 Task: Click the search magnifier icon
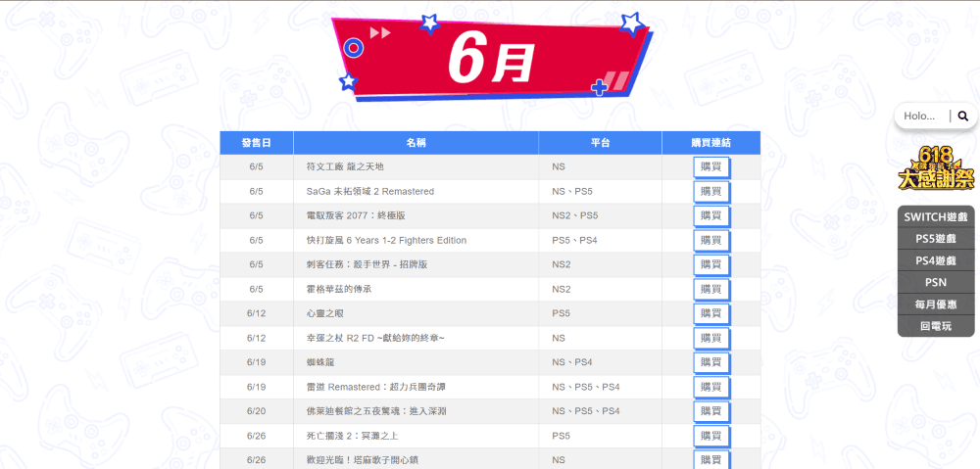pyautogui.click(x=962, y=116)
